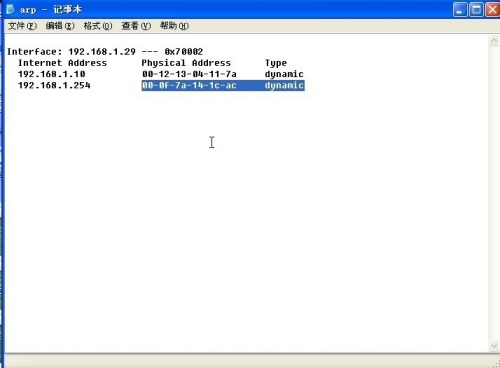
Task: Click MAC address 00-12-13-04-11-7a
Action: tap(189, 74)
